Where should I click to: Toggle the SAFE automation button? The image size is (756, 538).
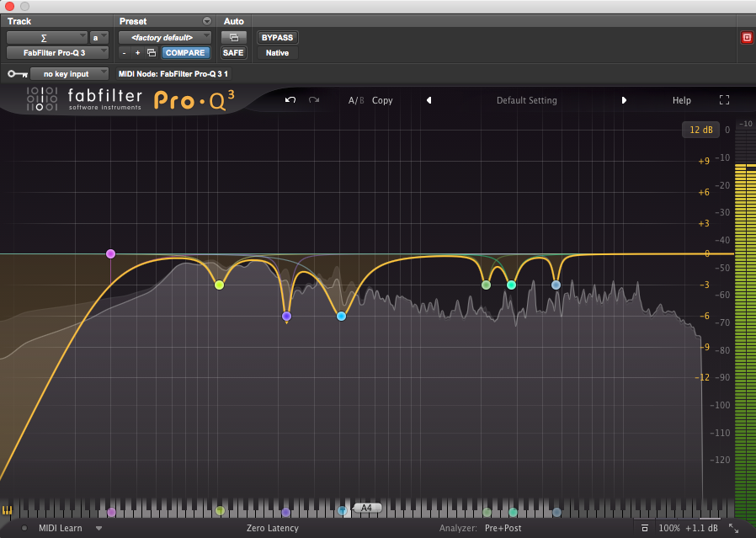point(233,52)
